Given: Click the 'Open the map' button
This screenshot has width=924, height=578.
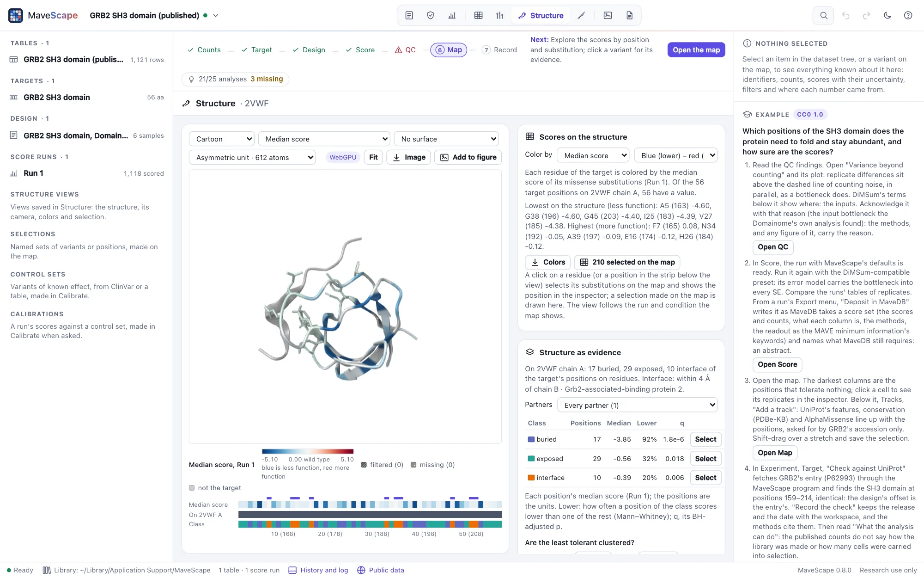Looking at the screenshot, I should point(696,50).
